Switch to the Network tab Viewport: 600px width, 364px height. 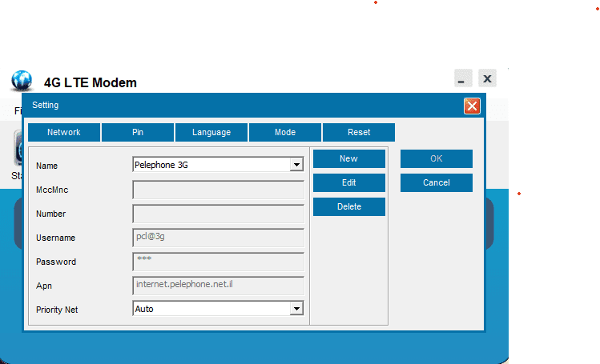pos(64,132)
